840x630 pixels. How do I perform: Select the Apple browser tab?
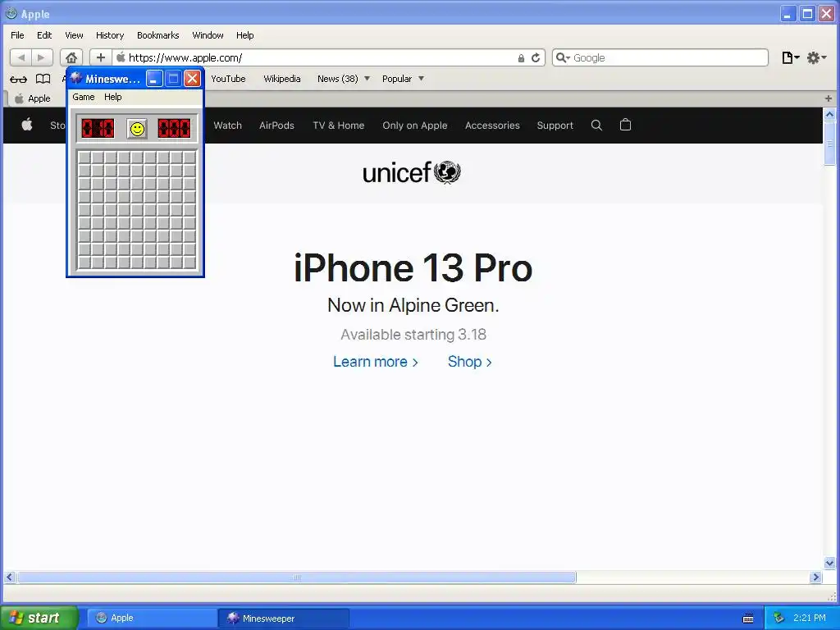(x=33, y=98)
